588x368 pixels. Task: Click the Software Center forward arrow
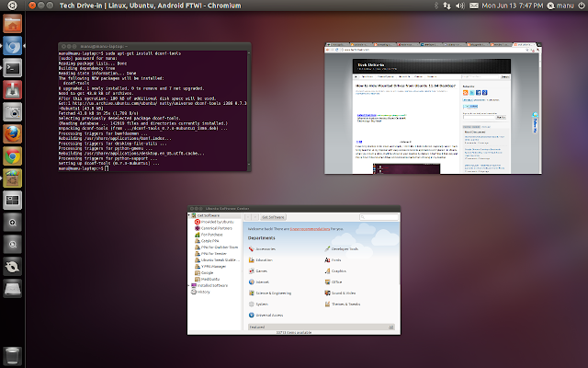coord(255,217)
